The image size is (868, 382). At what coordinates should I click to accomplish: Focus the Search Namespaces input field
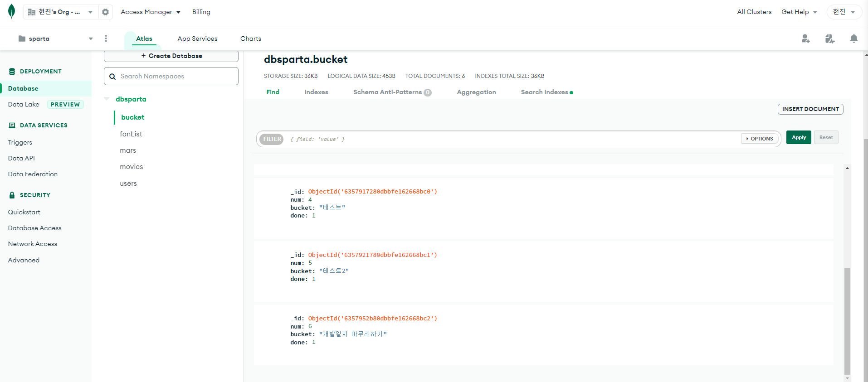[x=171, y=76]
